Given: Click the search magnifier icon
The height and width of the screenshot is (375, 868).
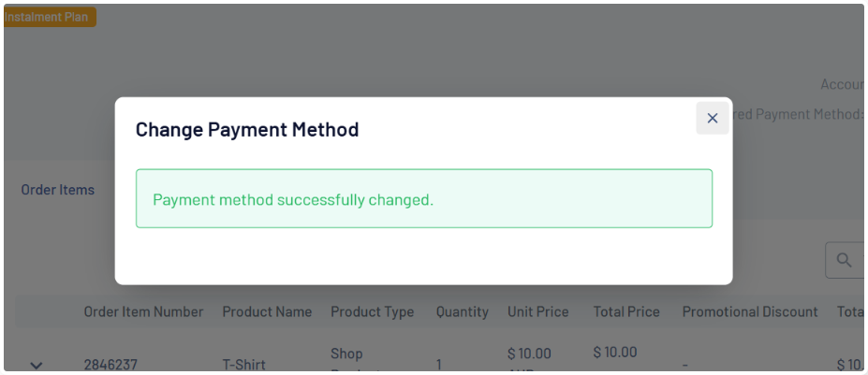Looking at the screenshot, I should [x=844, y=261].
